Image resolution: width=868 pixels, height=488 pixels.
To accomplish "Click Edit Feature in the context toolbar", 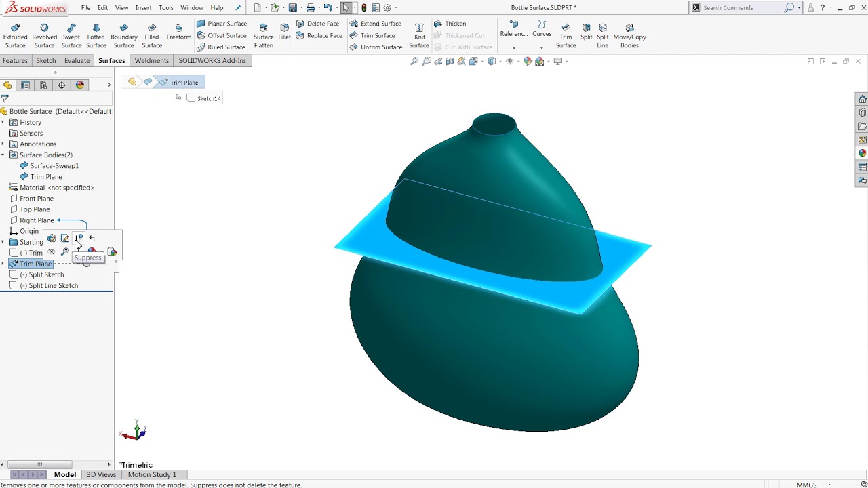I will pyautogui.click(x=52, y=238).
